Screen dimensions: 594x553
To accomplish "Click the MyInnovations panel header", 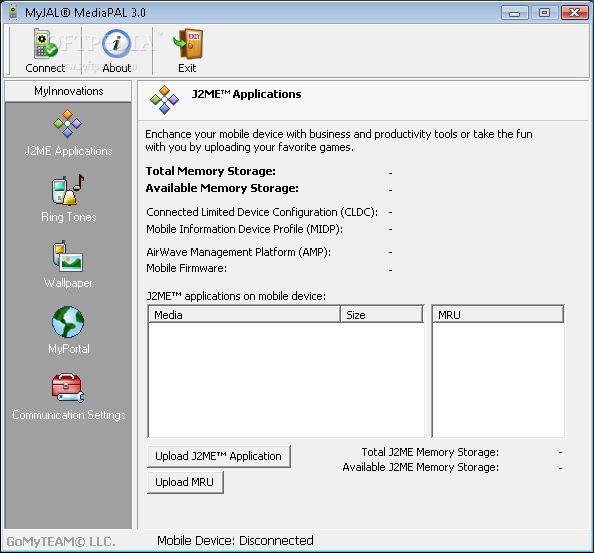I will point(68,91).
